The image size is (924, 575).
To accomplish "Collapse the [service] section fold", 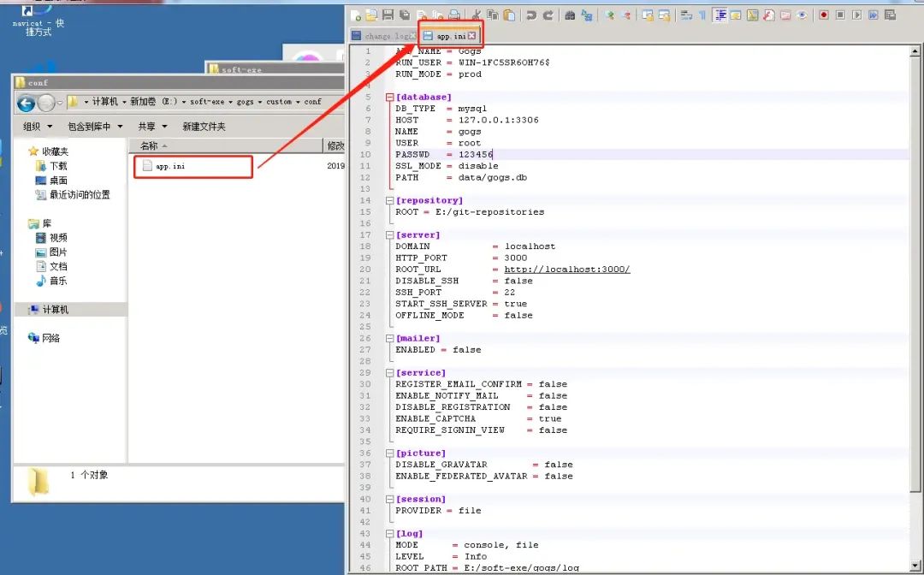I will click(389, 373).
